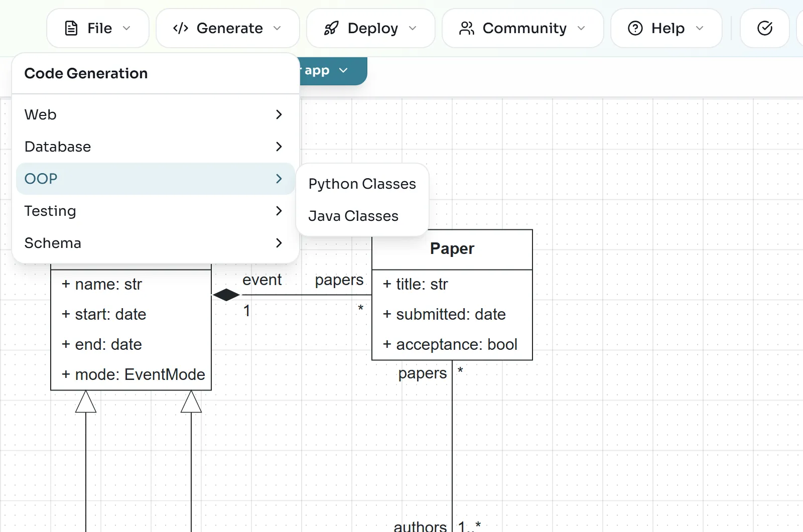Click the Community people icon
Viewport: 803px width, 532px height.
[467, 28]
